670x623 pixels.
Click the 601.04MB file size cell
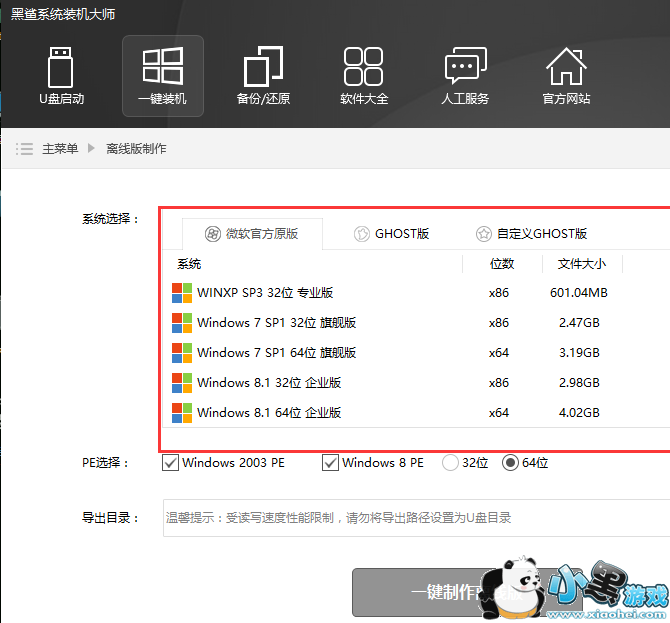pyautogui.click(x=579, y=293)
